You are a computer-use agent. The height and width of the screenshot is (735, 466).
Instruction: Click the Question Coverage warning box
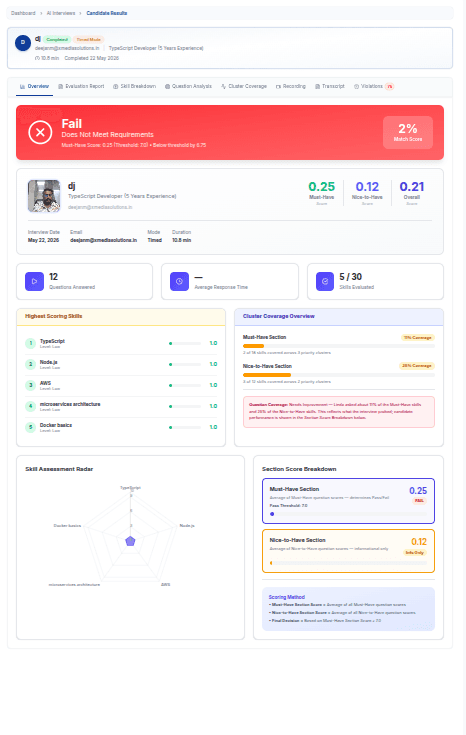tap(339, 412)
